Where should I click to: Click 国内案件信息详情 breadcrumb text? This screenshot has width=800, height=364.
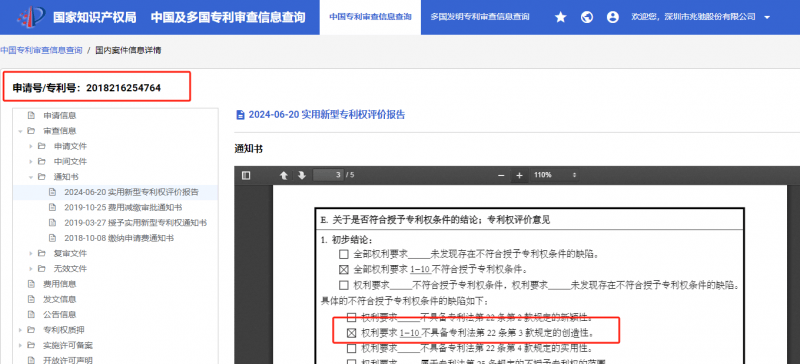128,50
